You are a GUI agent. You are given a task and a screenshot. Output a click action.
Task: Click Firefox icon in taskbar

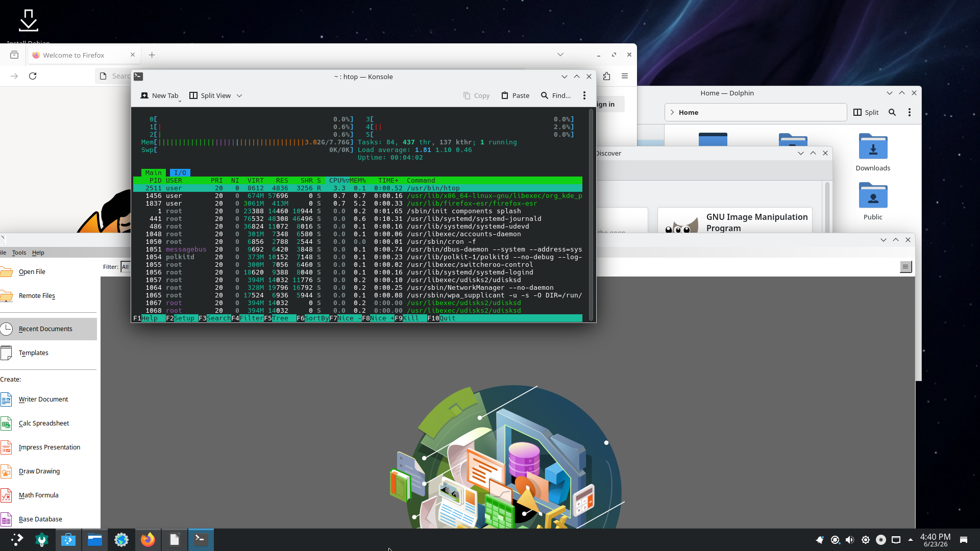[x=148, y=540]
